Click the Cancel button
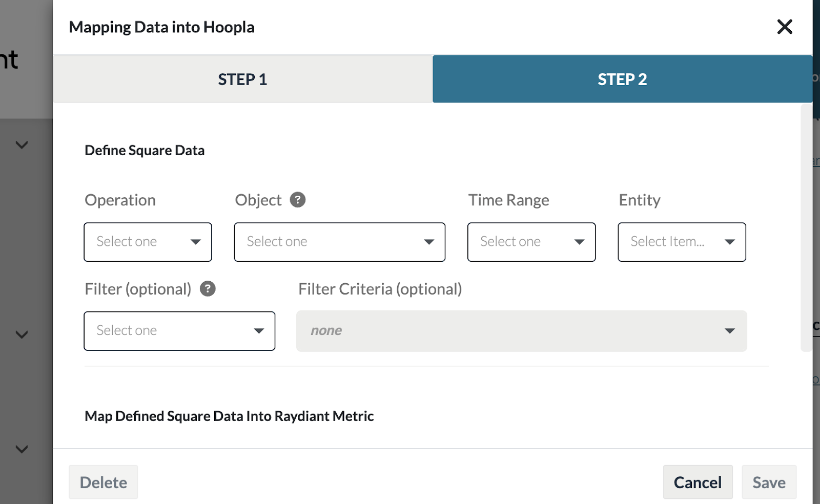This screenshot has width=820, height=504. (x=698, y=482)
